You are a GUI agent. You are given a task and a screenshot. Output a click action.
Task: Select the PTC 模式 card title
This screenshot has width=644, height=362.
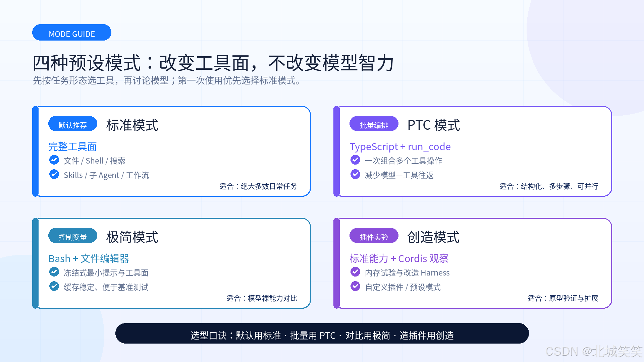[434, 125]
